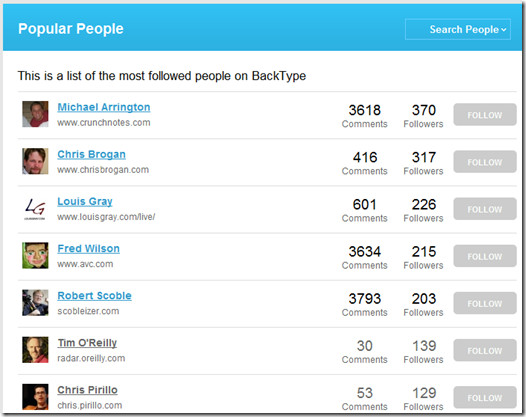Click Chris Brogan's profile picture
526x417 pixels.
pyautogui.click(x=35, y=161)
